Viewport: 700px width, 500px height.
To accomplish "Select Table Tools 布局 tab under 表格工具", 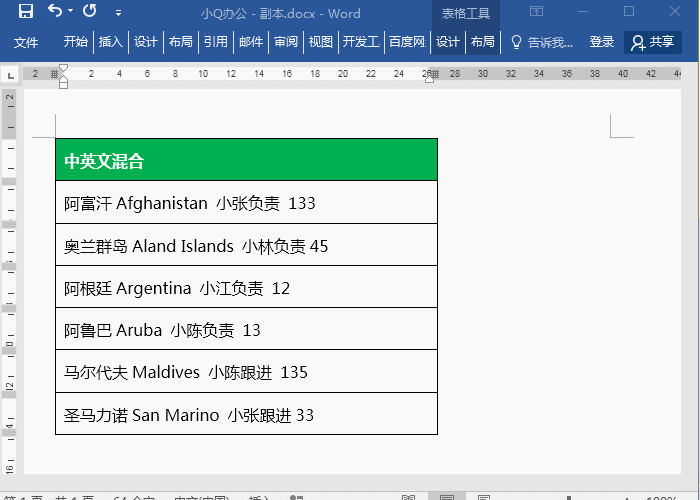I will click(483, 42).
